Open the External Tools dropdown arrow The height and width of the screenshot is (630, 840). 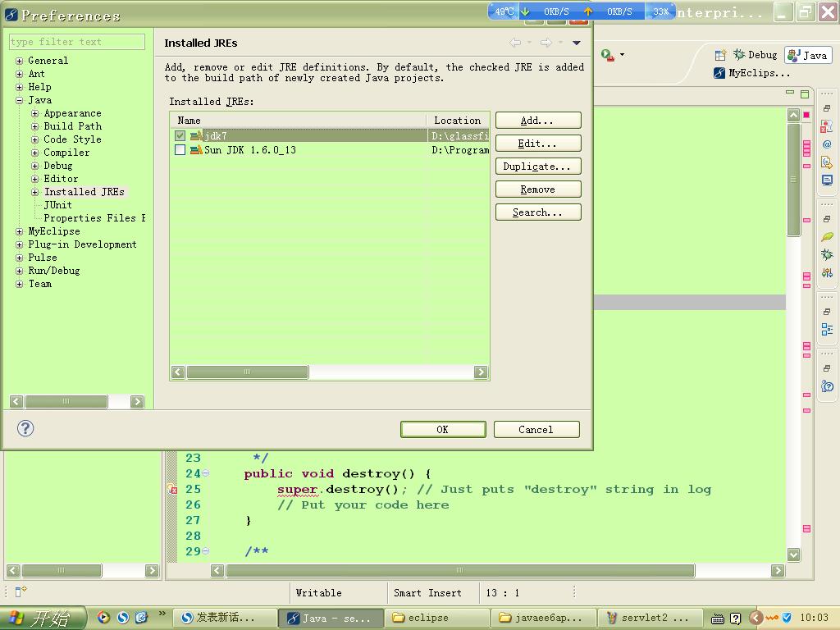coord(622,55)
